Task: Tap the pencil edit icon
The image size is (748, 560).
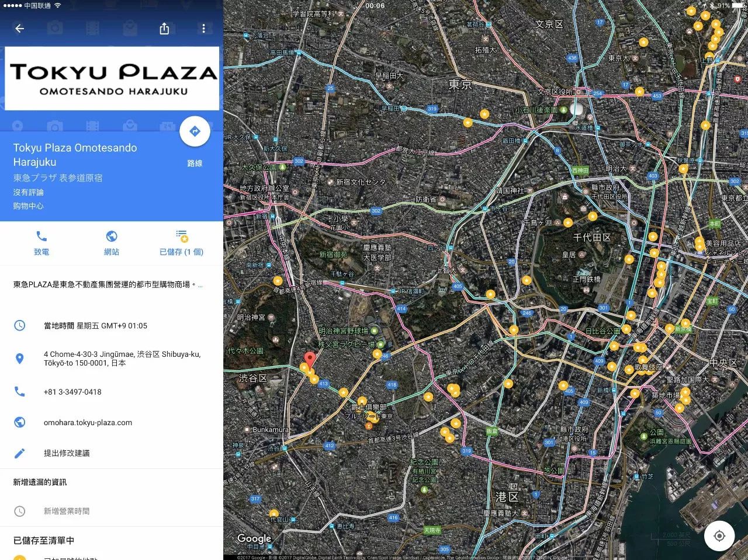Action: pos(20,453)
